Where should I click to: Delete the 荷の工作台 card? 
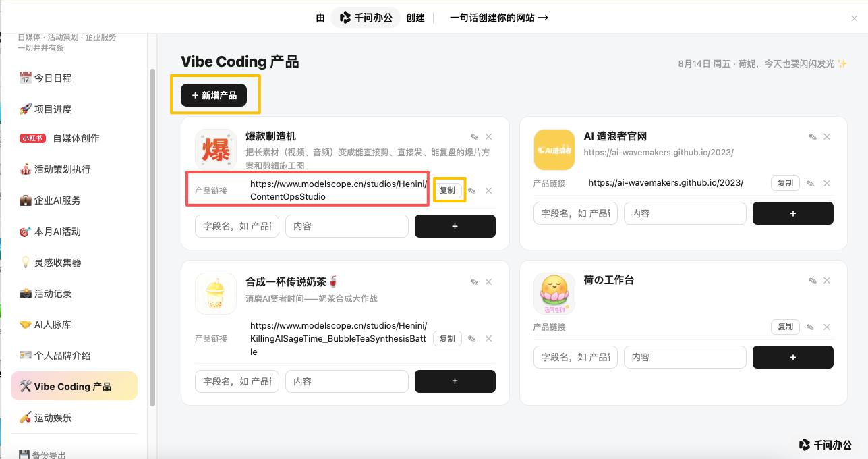[827, 281]
